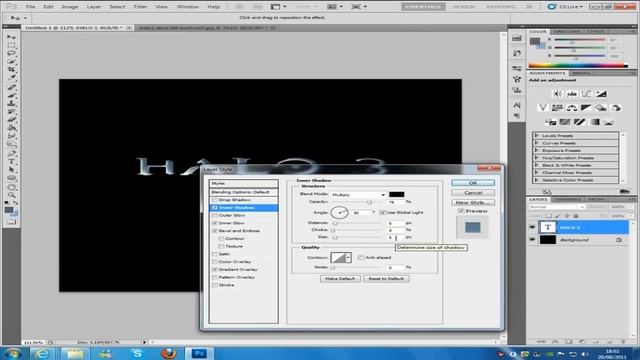Add a Color Balance adjustment

tap(572, 108)
